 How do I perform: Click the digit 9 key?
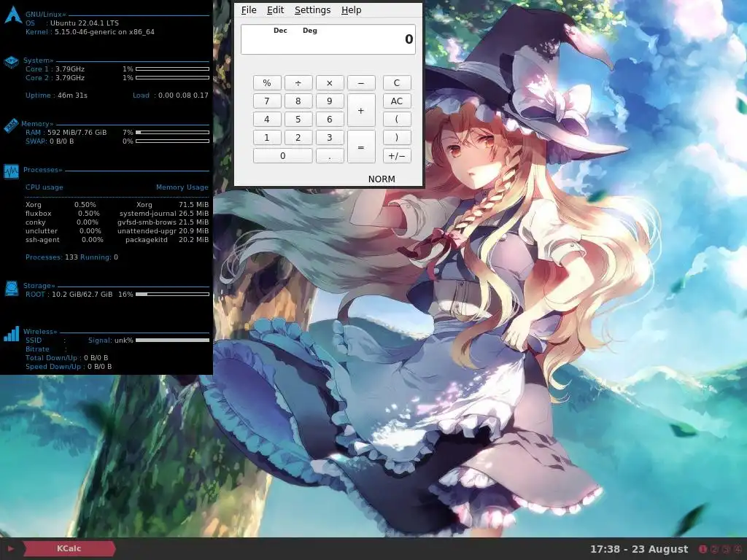(330, 101)
